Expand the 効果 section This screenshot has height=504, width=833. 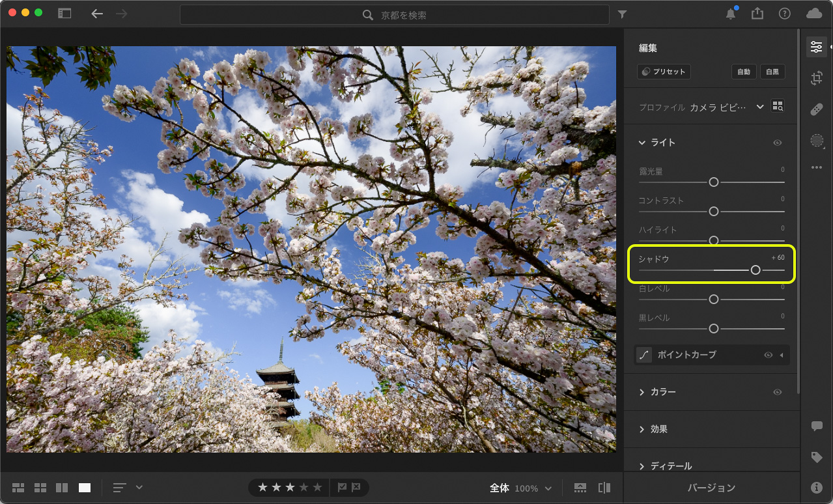point(642,429)
